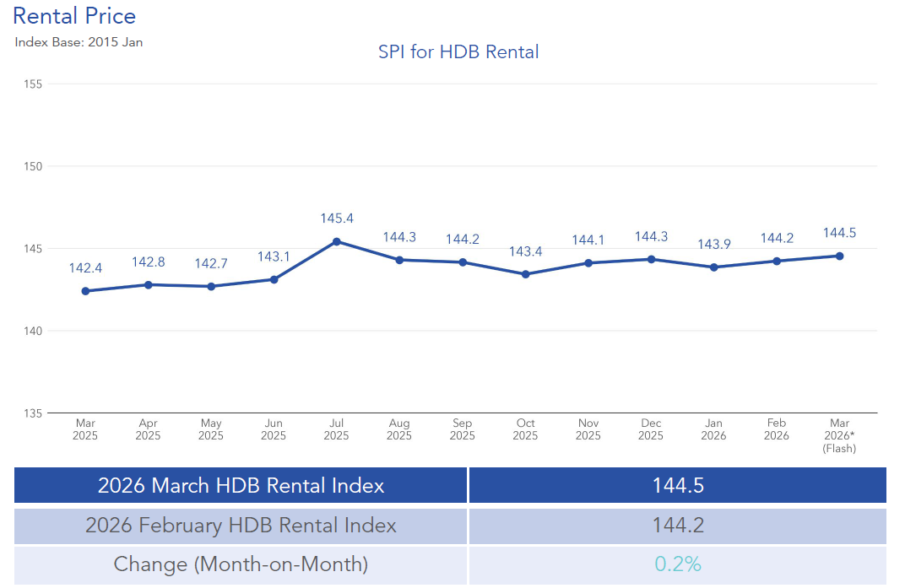The height and width of the screenshot is (588, 905).
Task: Click the Jul 2025 peak data point
Action: pyautogui.click(x=336, y=241)
